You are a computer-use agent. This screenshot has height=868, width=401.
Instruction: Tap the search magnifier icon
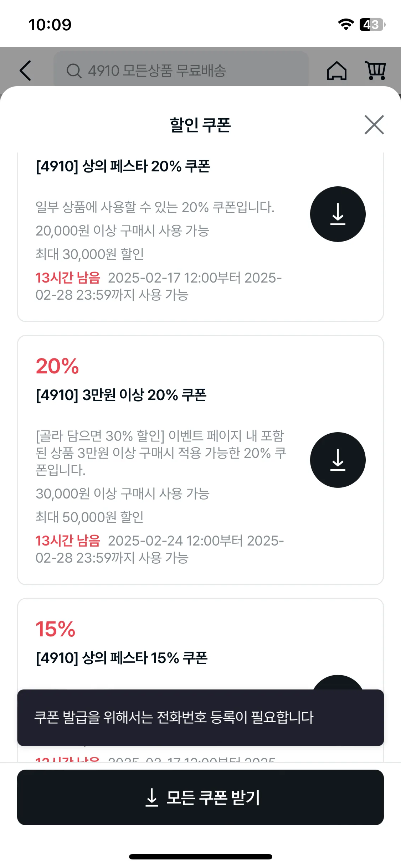pyautogui.click(x=74, y=71)
